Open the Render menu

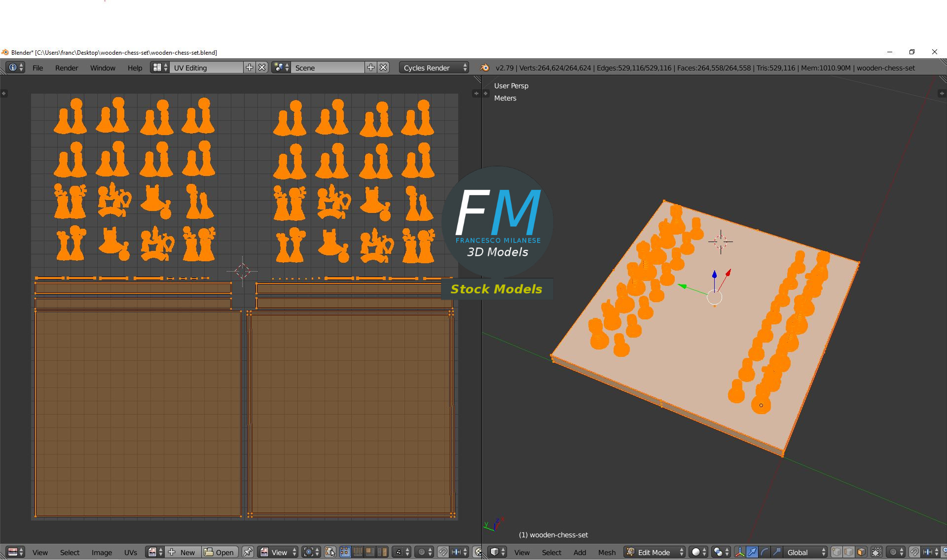[67, 68]
